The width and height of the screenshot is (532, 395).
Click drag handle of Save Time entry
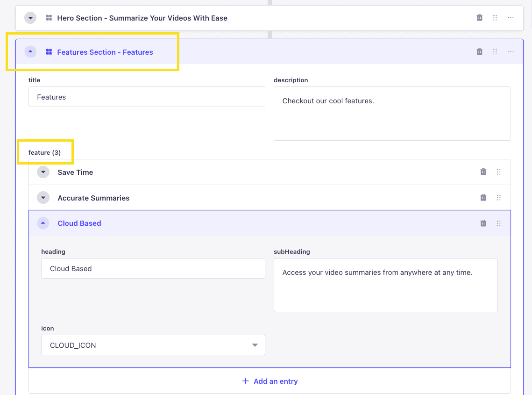coord(499,172)
